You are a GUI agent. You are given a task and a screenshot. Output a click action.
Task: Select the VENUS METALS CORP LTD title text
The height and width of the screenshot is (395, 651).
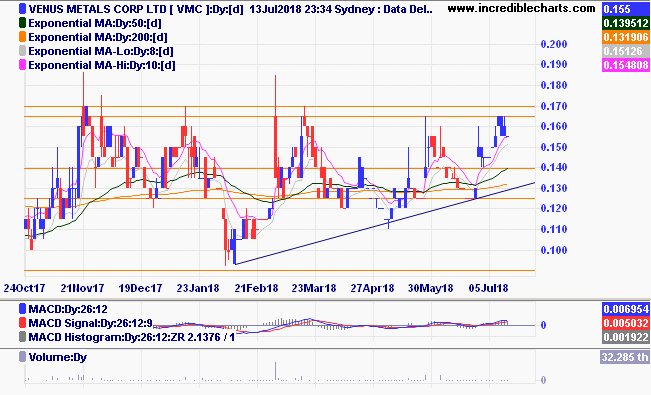[x=97, y=9]
